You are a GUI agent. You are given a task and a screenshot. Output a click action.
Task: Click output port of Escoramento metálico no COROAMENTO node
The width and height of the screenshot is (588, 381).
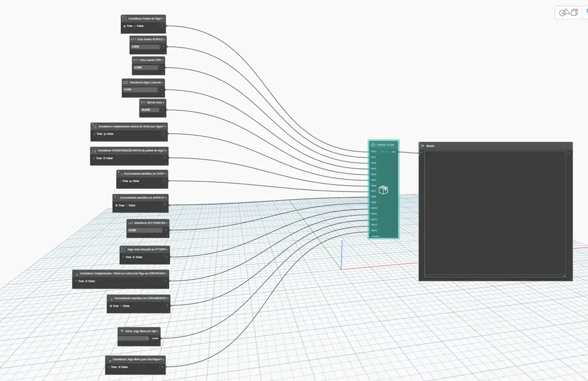(x=167, y=306)
